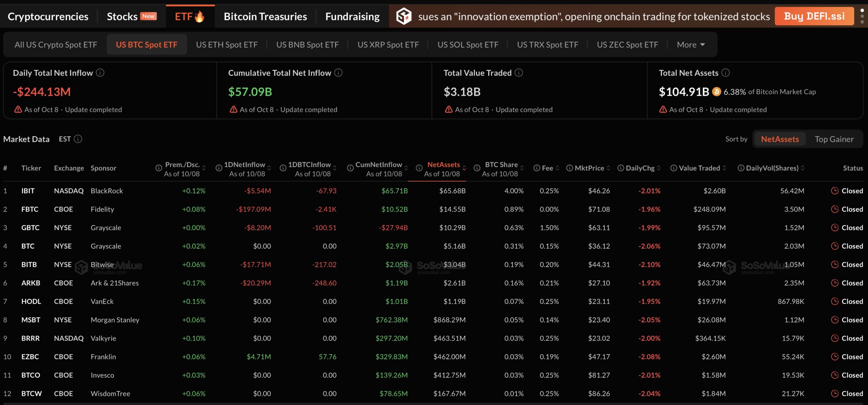Open the Bitcoin Treasuries tab
The height and width of the screenshot is (405, 868).
click(265, 16)
